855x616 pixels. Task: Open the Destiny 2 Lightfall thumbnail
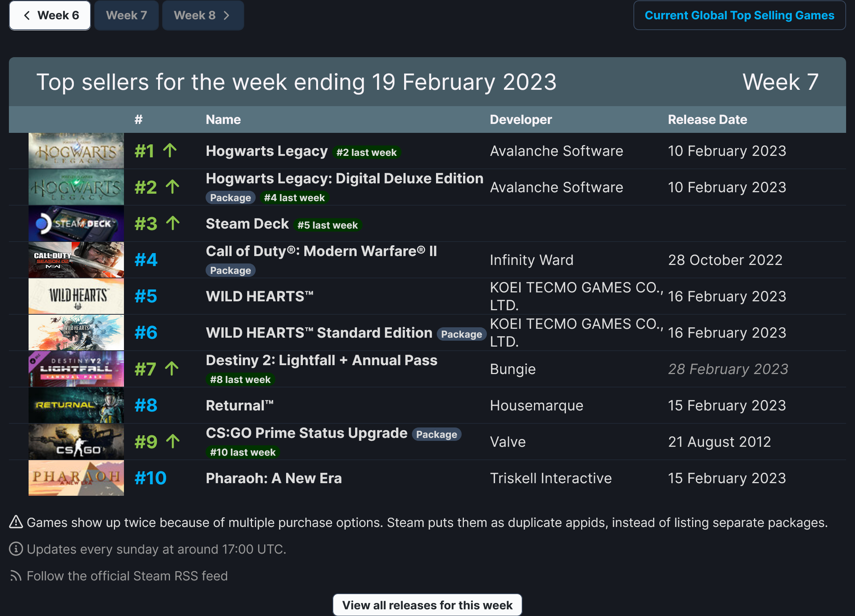pos(76,369)
